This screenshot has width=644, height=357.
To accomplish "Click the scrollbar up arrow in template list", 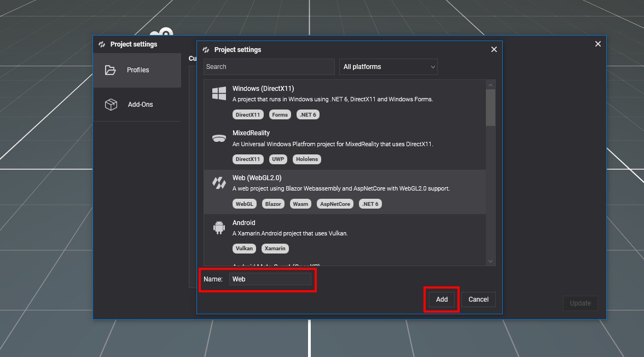I will 490,85.
